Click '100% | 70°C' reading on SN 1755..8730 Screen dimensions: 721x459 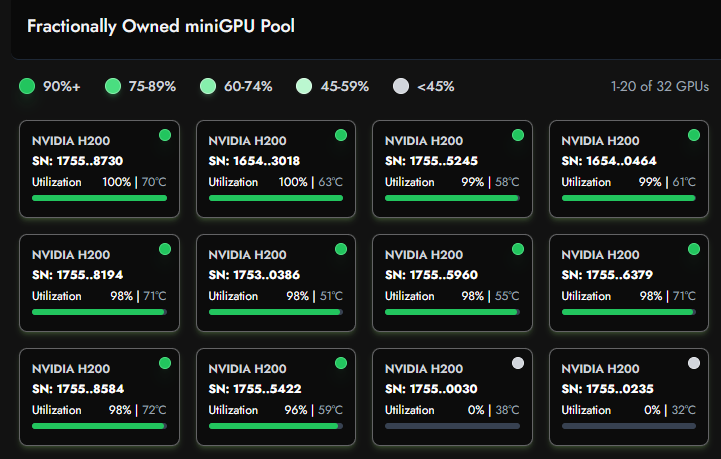(x=134, y=182)
